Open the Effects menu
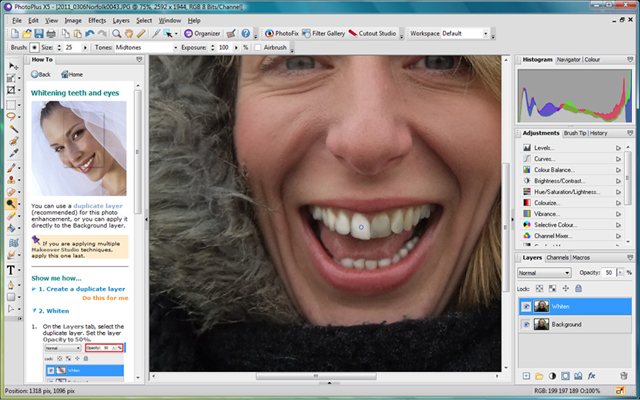 coord(97,20)
